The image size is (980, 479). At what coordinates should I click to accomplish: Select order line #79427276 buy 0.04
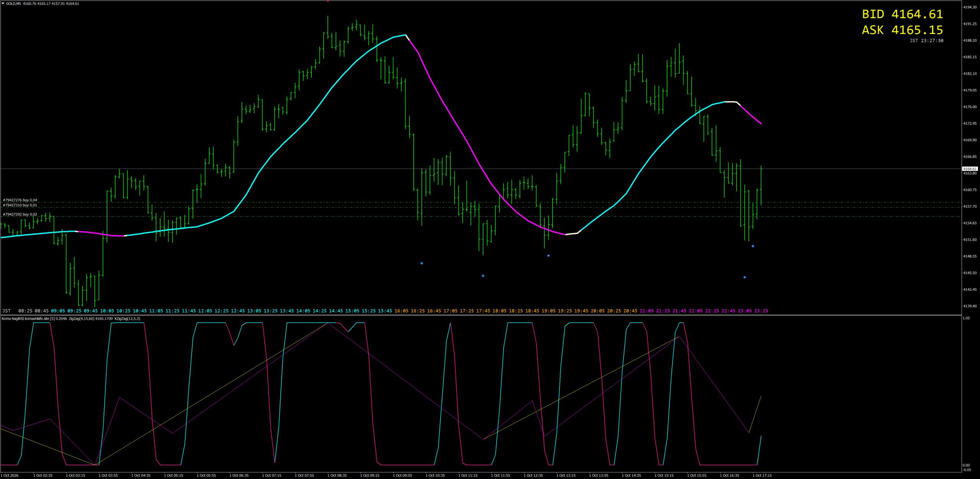click(x=20, y=200)
